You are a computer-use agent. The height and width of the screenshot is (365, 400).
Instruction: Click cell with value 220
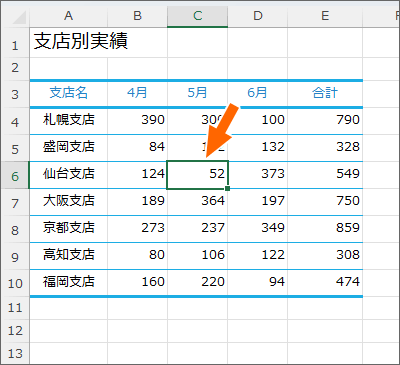pos(198,282)
